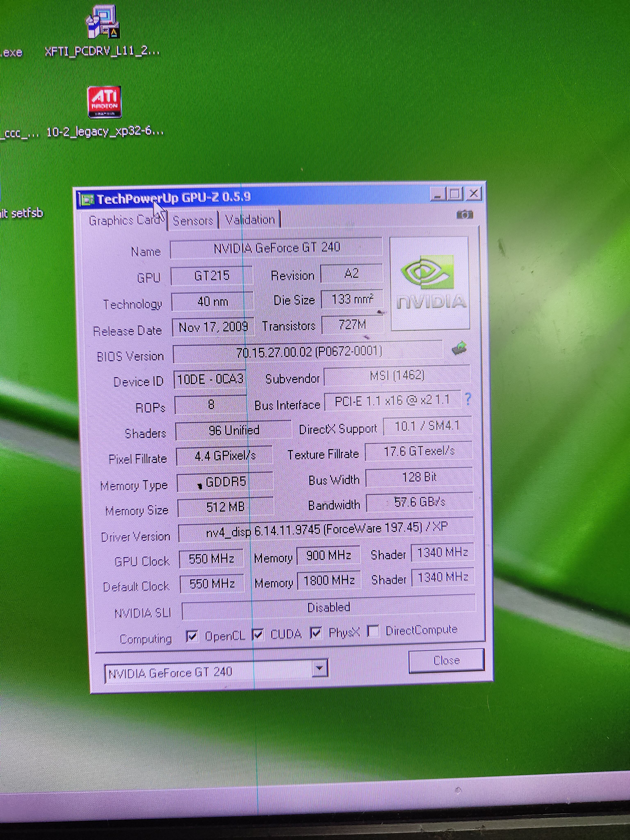
Task: Enable the DirectCompute checkbox
Action: click(373, 631)
